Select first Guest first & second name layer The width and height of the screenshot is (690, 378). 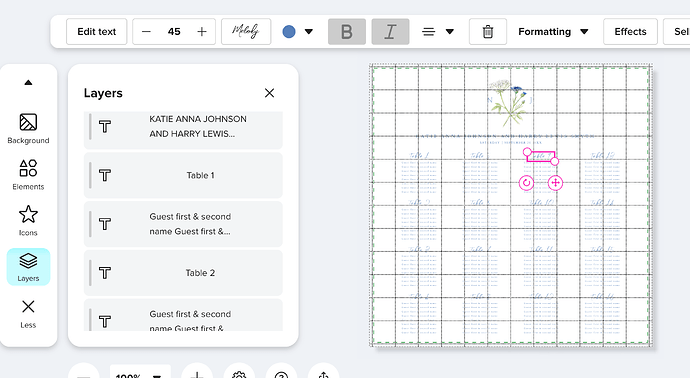(x=183, y=224)
